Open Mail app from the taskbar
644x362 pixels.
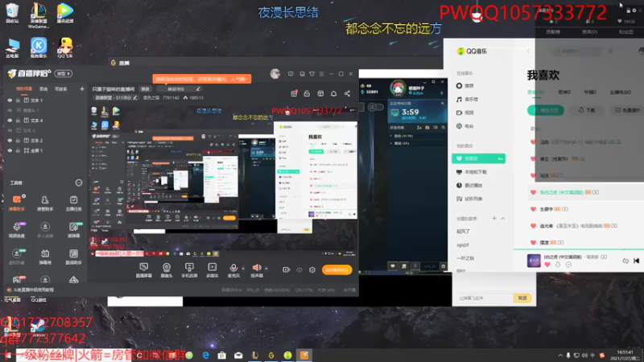click(238, 355)
